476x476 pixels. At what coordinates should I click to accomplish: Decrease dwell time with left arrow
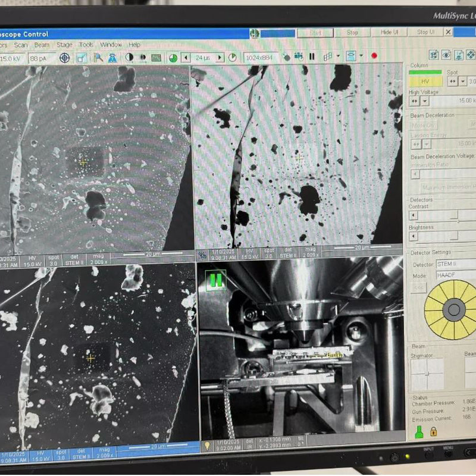click(x=186, y=58)
